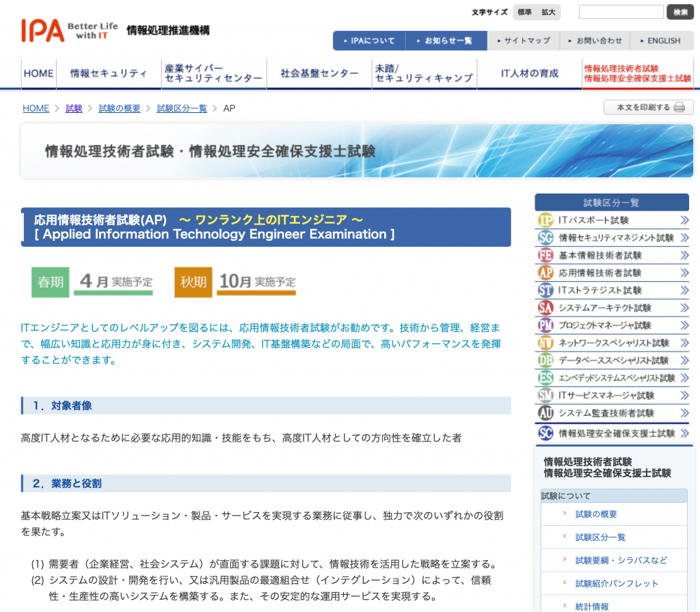The image size is (700, 612).
Task: Click the NW icon for ネットワークスペシャリスト試験
Action: [x=545, y=343]
